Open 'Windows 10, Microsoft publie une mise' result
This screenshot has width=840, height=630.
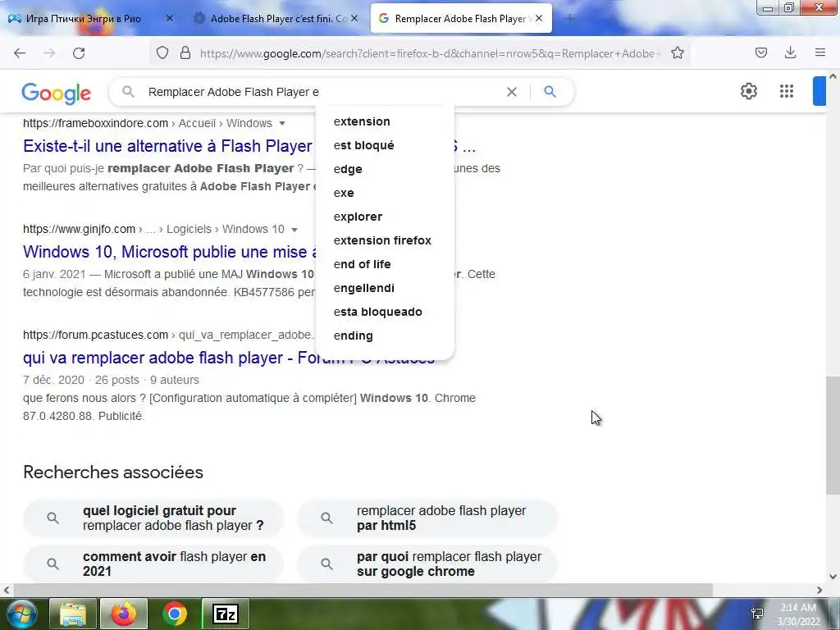coord(171,252)
